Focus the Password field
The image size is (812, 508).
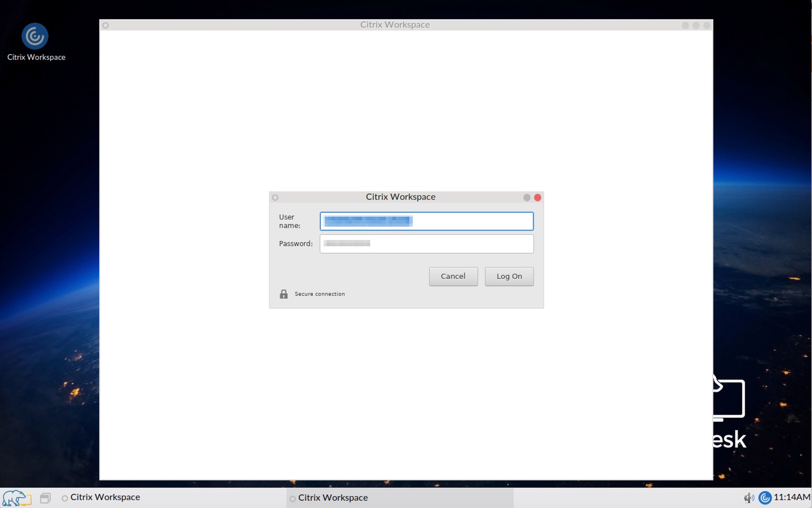(x=426, y=244)
